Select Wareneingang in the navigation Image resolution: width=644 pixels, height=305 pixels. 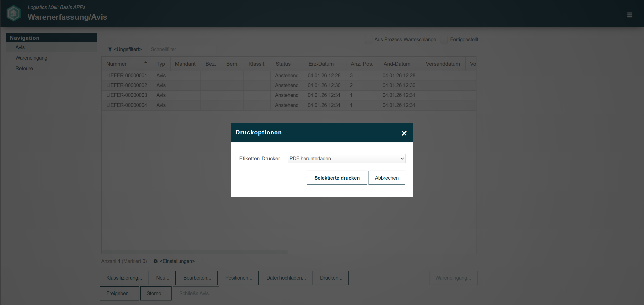click(x=31, y=58)
